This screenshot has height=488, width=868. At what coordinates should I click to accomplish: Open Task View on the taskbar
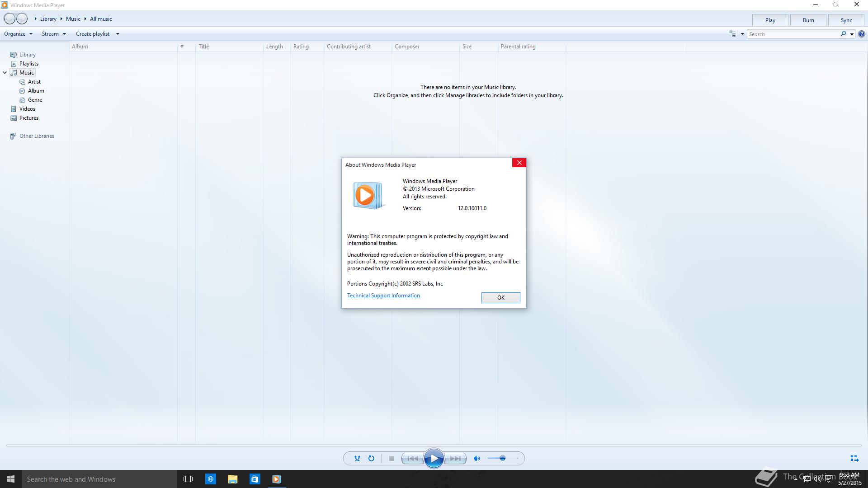(188, 479)
